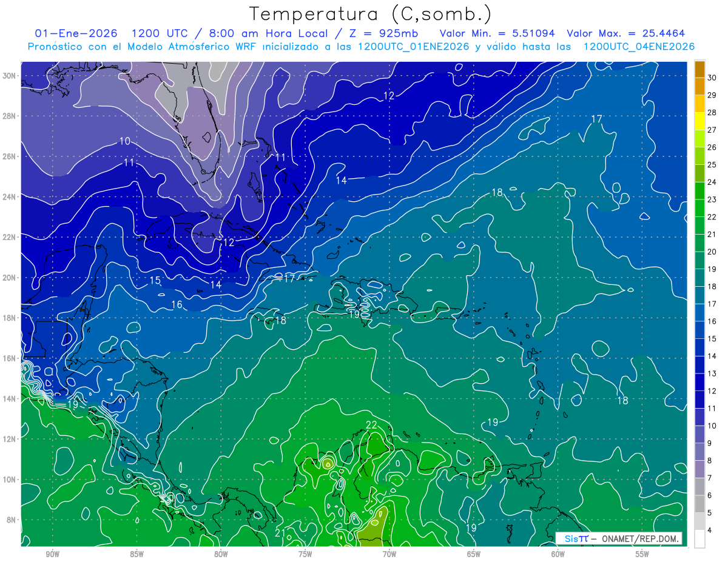This screenshot has height=562, width=728.
Task: Click the '24' value on the color scale
Action: 712,182
